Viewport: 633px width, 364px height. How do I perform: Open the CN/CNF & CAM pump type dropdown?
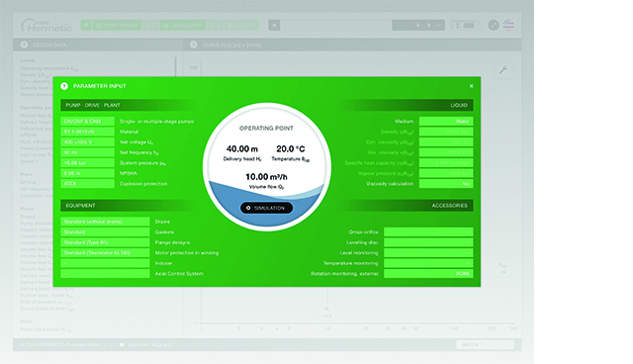(x=87, y=121)
